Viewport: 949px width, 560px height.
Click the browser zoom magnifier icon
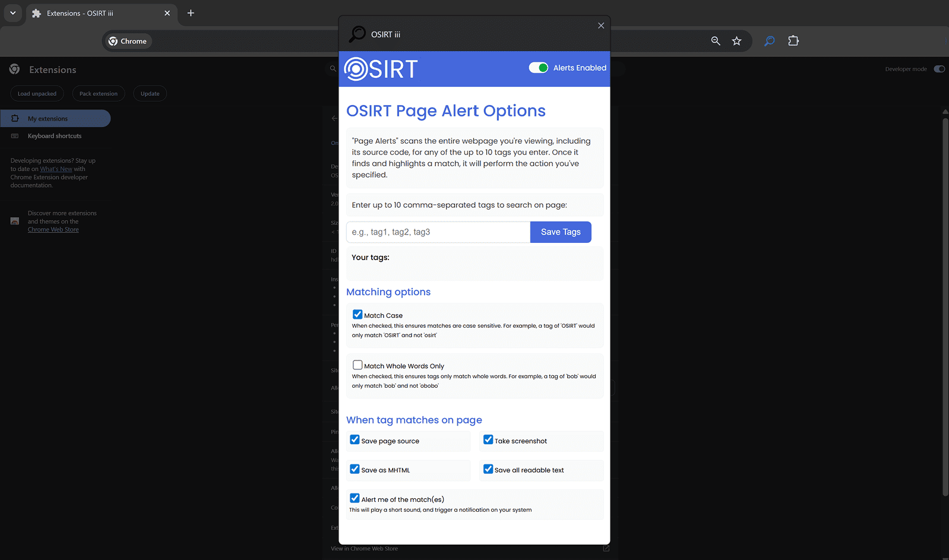point(716,41)
